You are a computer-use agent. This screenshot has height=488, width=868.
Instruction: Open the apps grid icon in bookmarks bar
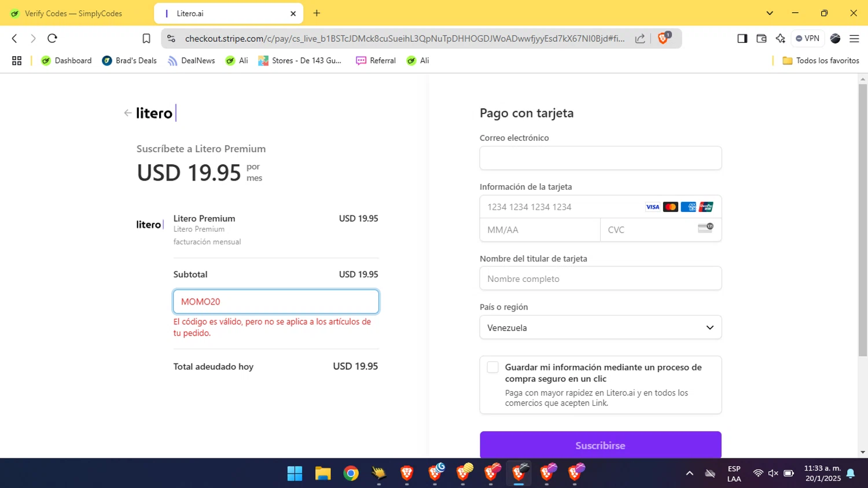[17, 60]
